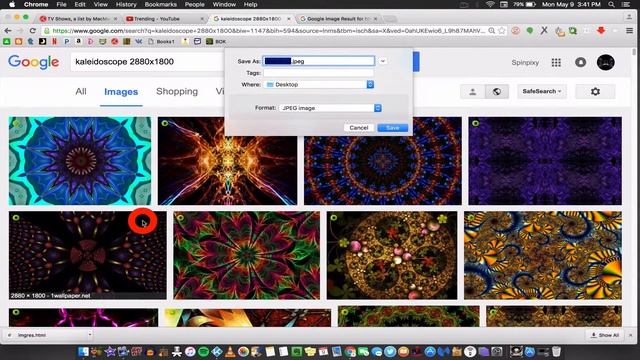640x360 pixels.
Task: Click the address bar URL
Action: click(269, 31)
